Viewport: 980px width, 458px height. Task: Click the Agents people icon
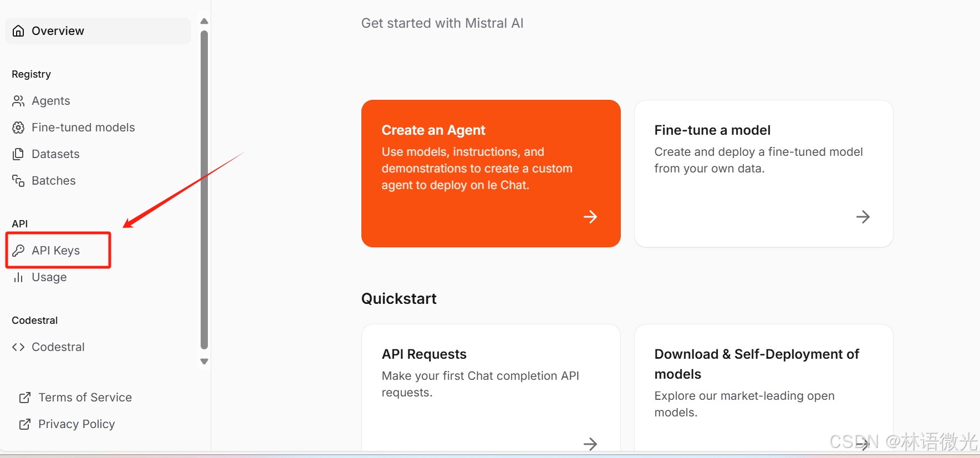tap(18, 101)
